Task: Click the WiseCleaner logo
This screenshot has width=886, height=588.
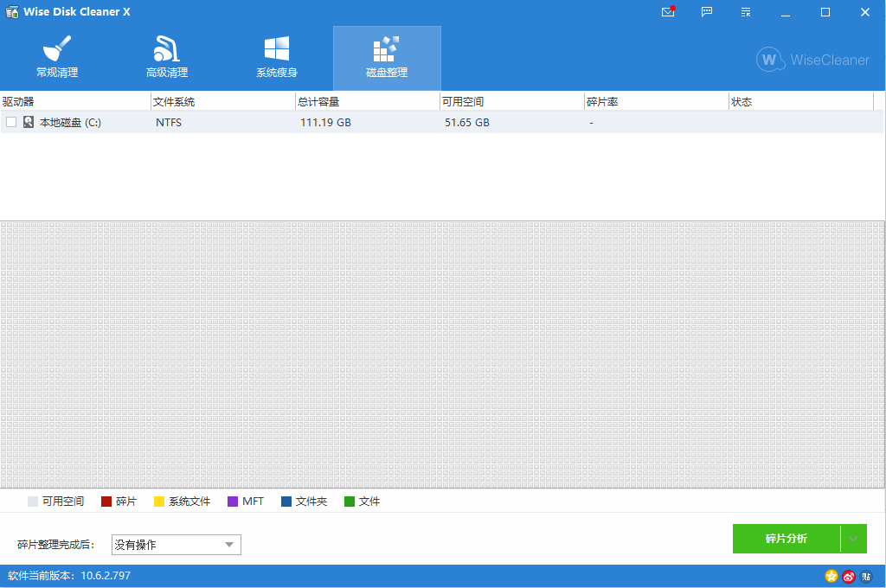Action: click(x=812, y=61)
